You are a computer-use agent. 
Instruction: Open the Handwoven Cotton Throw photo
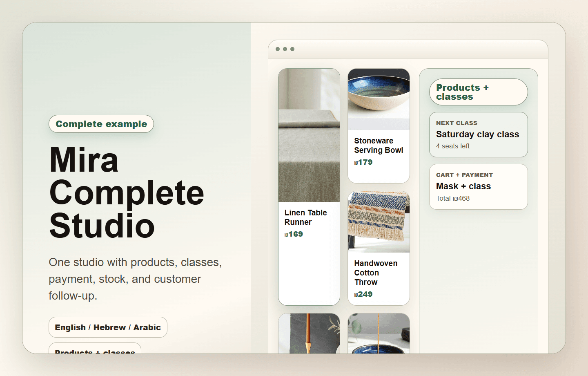[379, 222]
